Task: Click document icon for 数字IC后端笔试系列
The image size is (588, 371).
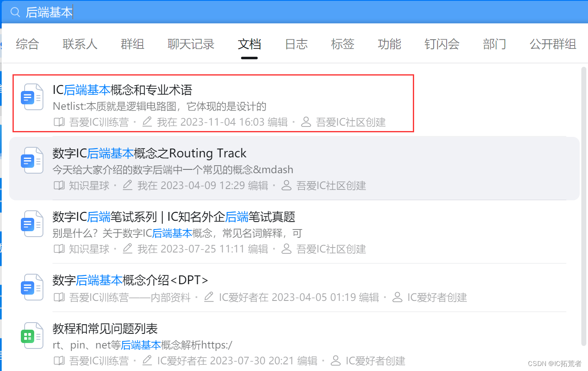Action: (32, 224)
